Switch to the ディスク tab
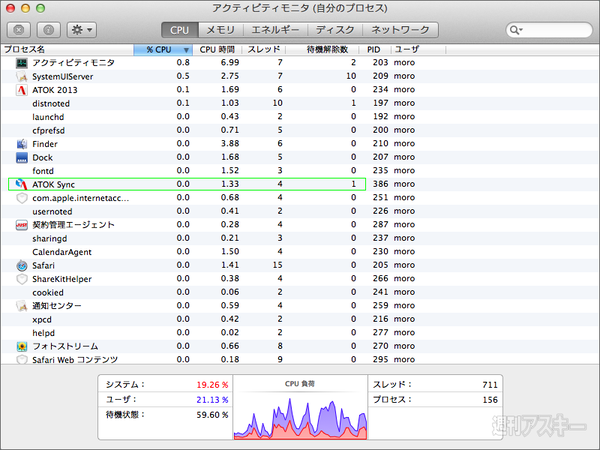Viewport: 600px width, 450px height. pos(335,30)
